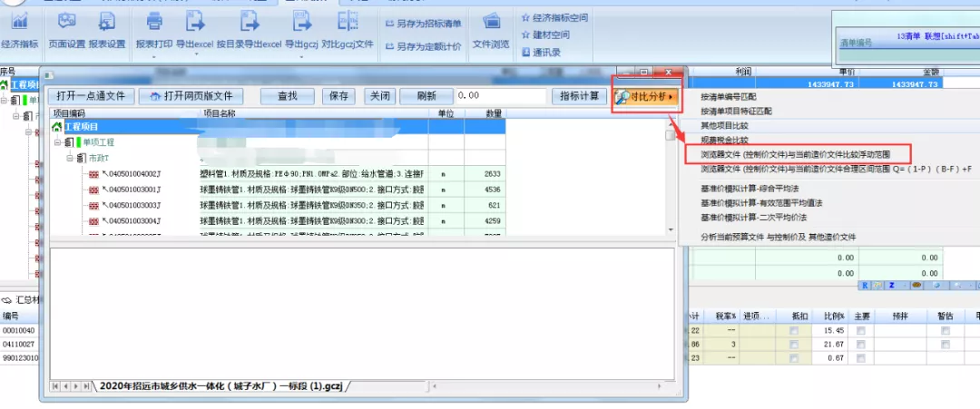Select 按清单编号匹配 from the menu
The width and height of the screenshot is (980, 409).
(x=728, y=96)
